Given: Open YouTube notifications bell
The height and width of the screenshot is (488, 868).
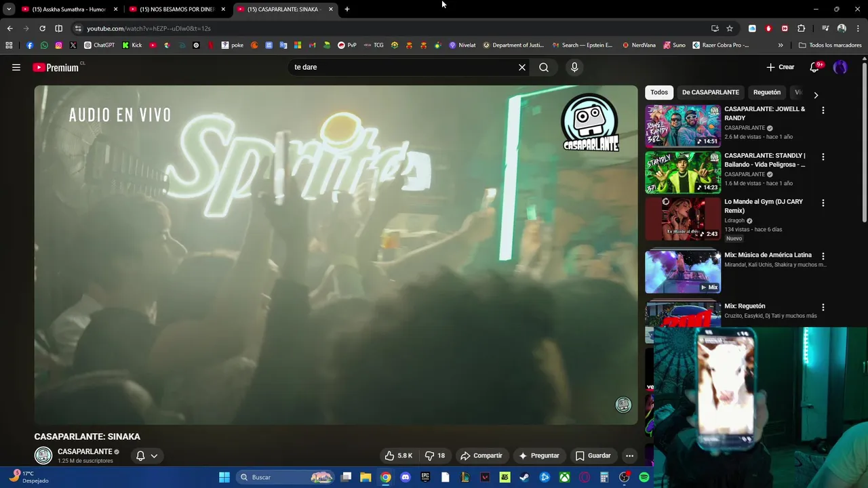Looking at the screenshot, I should coord(815,67).
